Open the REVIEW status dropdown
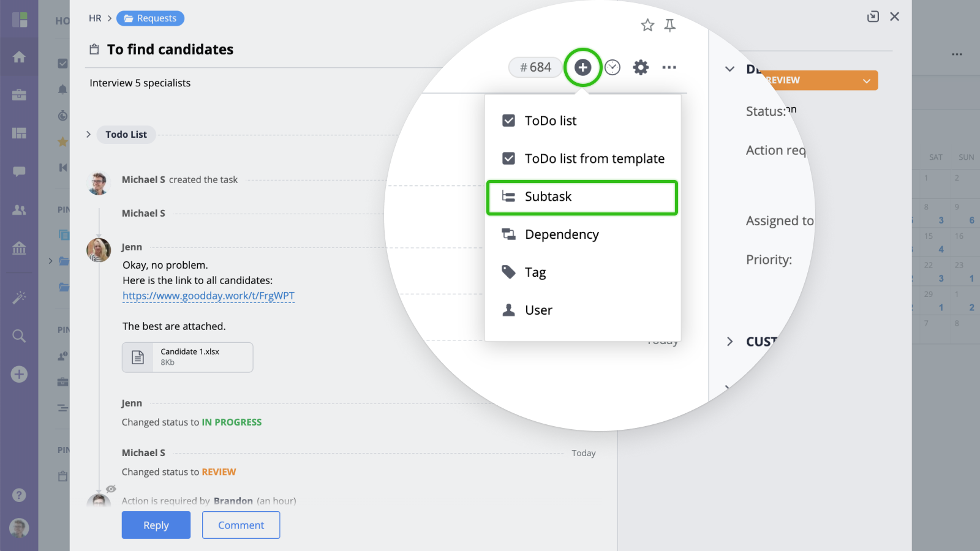The height and width of the screenshot is (551, 980). coord(866,81)
